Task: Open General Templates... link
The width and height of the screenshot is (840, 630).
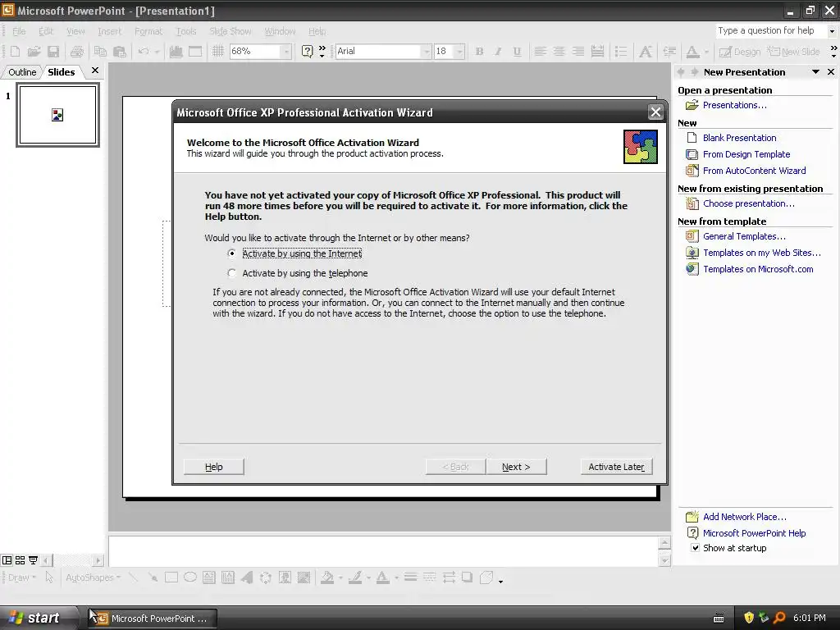Action: 744,236
